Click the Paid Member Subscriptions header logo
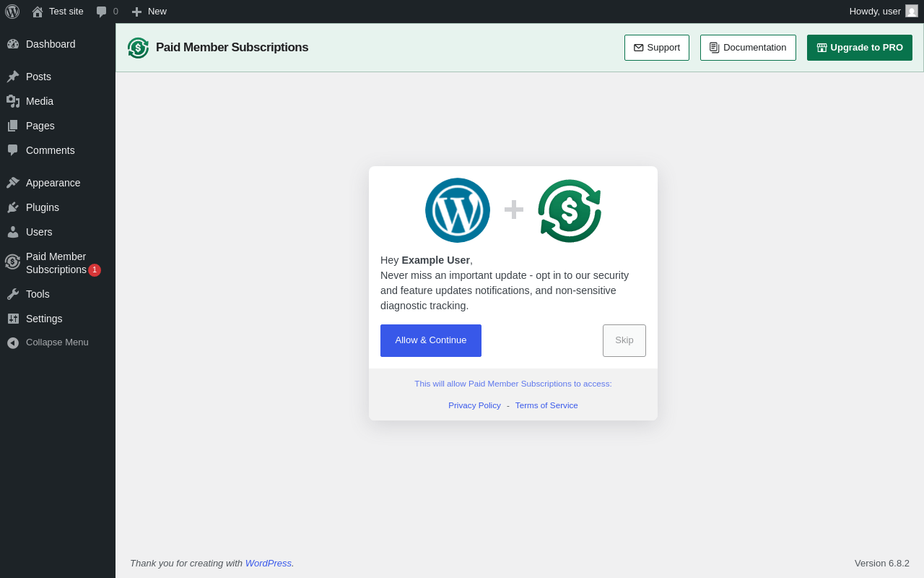The width and height of the screenshot is (924, 578). coord(138,48)
